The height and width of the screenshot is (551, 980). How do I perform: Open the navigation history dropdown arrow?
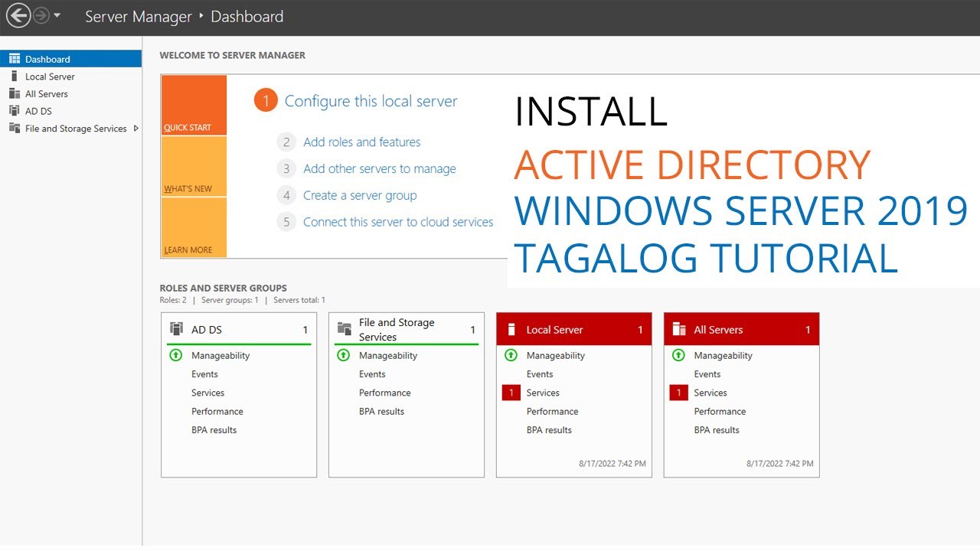(x=57, y=15)
